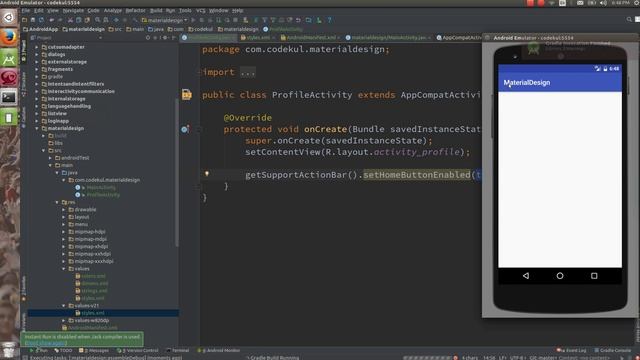Click the Open folder toolbar icon

click(24, 20)
